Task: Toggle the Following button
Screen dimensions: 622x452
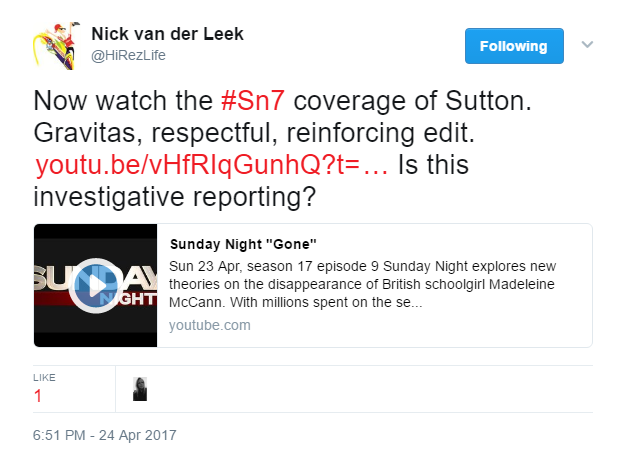Action: point(514,46)
